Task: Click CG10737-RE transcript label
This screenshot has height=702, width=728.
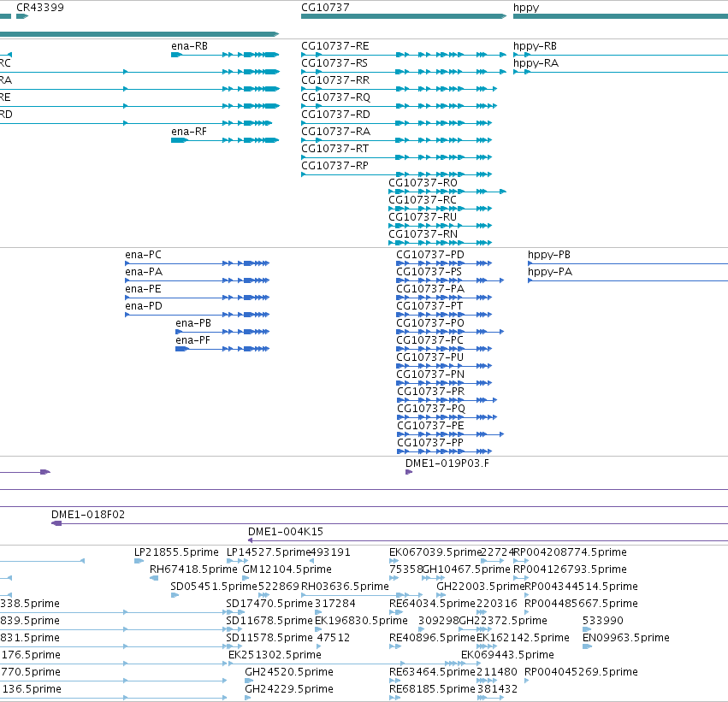Action: 335,46
